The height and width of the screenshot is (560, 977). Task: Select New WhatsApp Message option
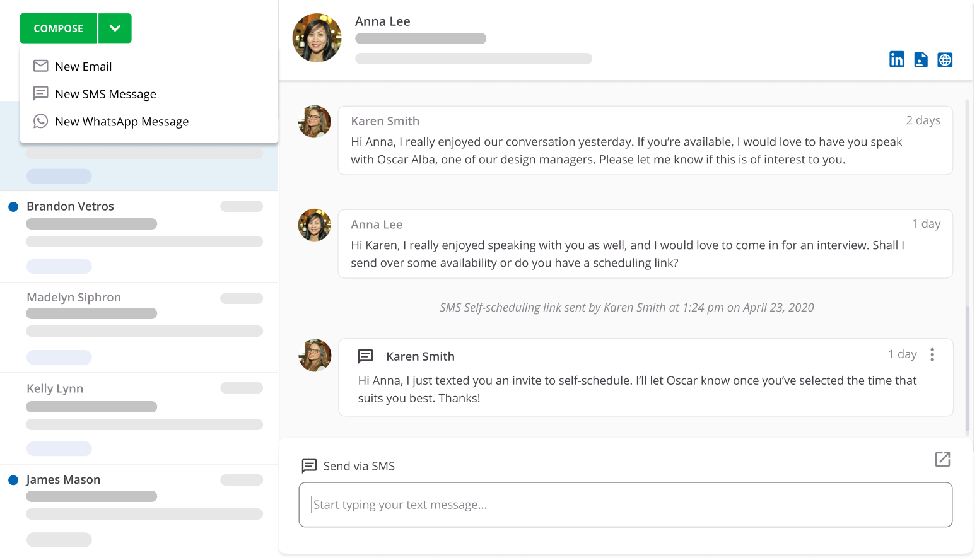click(122, 122)
